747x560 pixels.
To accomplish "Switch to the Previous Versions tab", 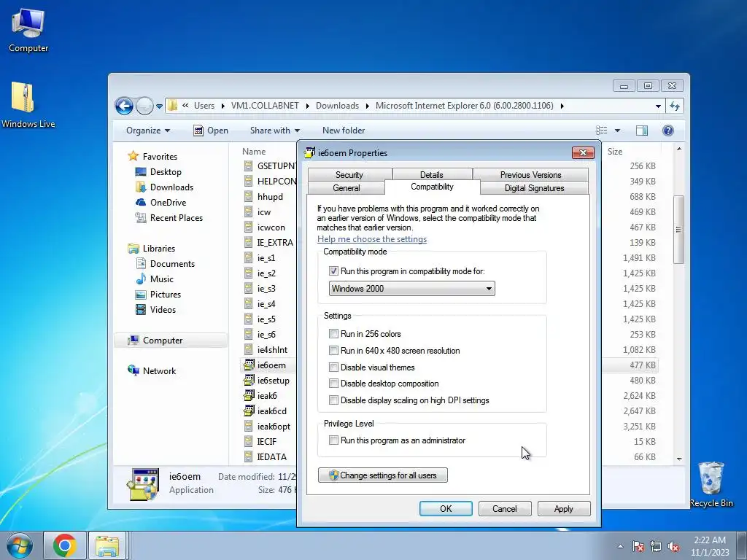I will tap(531, 174).
